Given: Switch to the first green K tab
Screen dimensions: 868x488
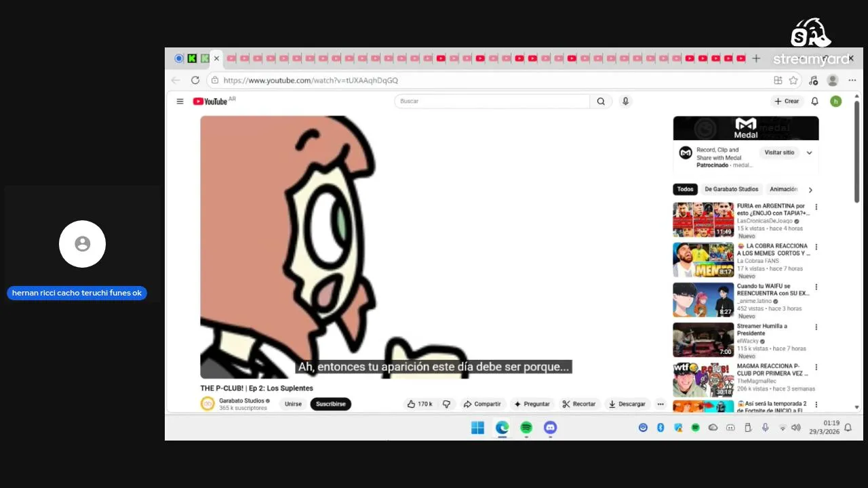Looking at the screenshot, I should point(192,58).
